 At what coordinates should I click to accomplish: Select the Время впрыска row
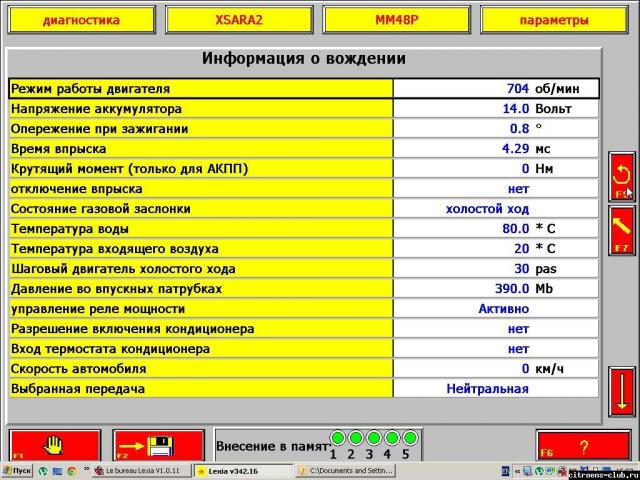tap(304, 149)
